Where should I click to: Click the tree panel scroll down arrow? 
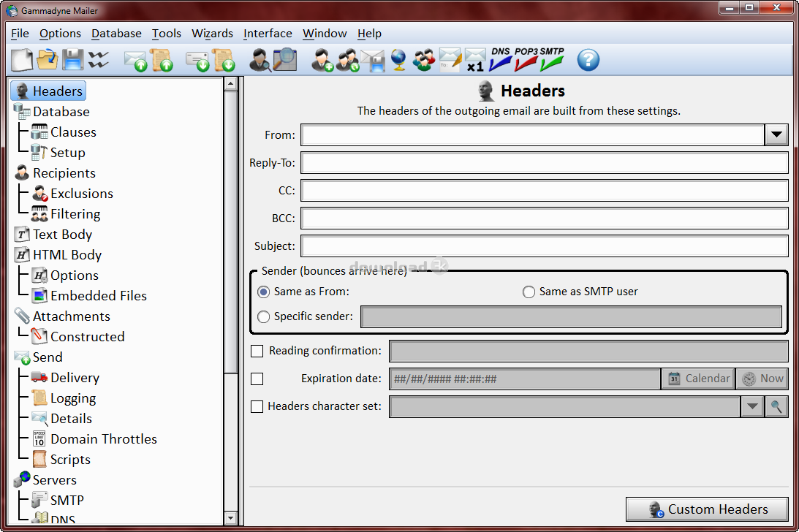(230, 518)
